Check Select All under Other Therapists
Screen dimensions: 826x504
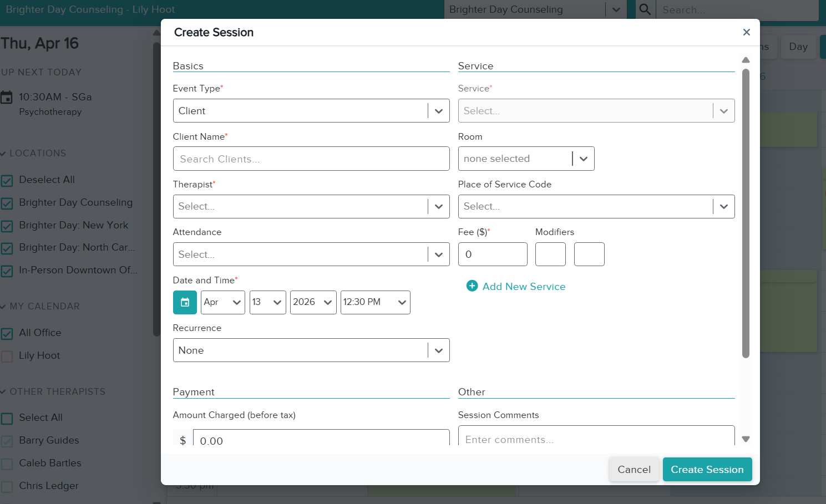pyautogui.click(x=7, y=419)
